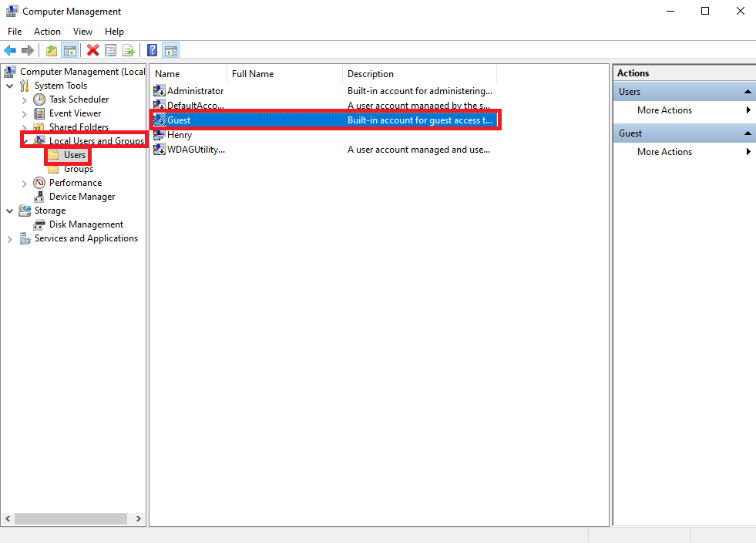Expand the Performance node
The image size is (756, 543).
pos(24,184)
